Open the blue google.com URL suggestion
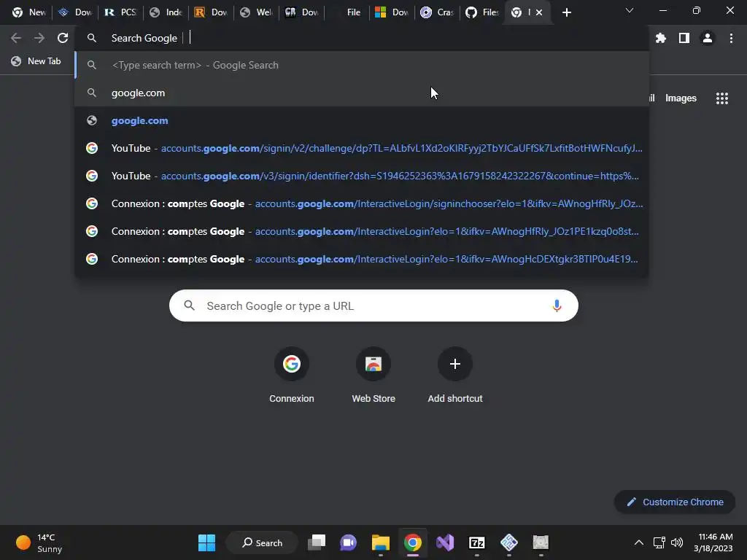Image resolution: width=747 pixels, height=560 pixels. point(362,120)
